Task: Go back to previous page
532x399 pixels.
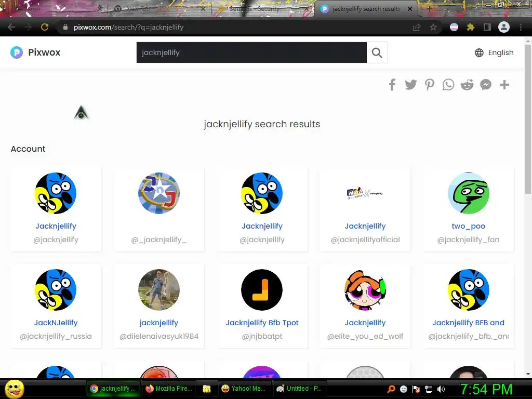Action: [11, 27]
